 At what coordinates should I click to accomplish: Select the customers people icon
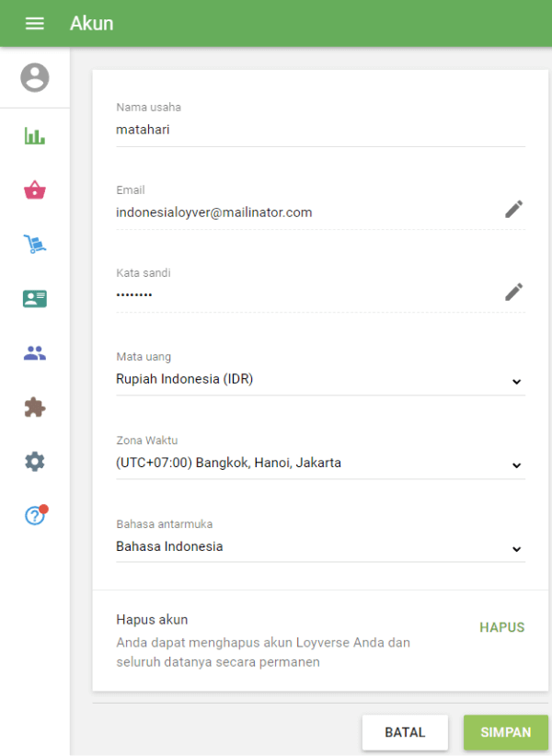point(35,352)
